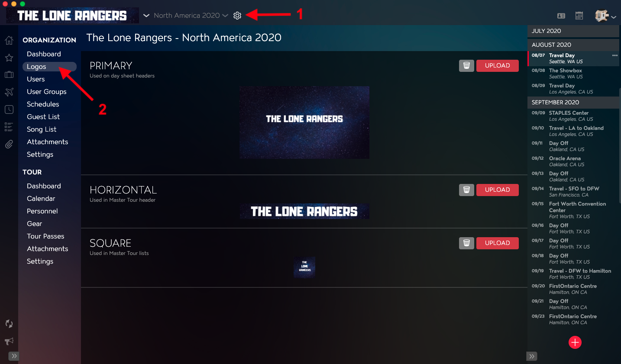The image size is (621, 364).
Task: Click the sync refresh icon
Action: click(9, 324)
